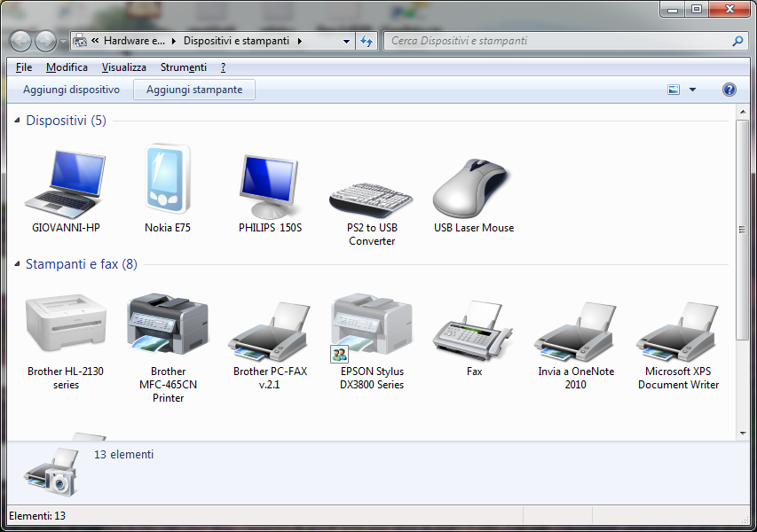
Task: Click the Aggiungi stampante button
Action: pos(193,89)
